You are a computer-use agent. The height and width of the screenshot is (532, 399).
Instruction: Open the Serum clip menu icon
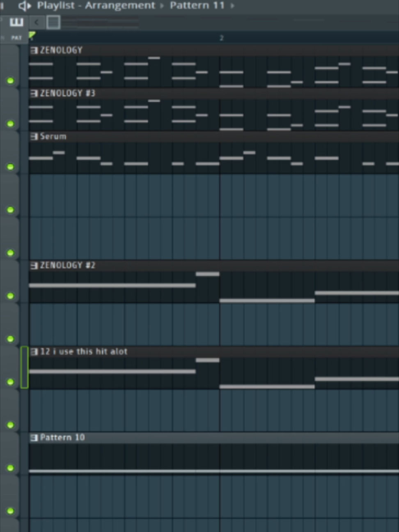click(34, 136)
